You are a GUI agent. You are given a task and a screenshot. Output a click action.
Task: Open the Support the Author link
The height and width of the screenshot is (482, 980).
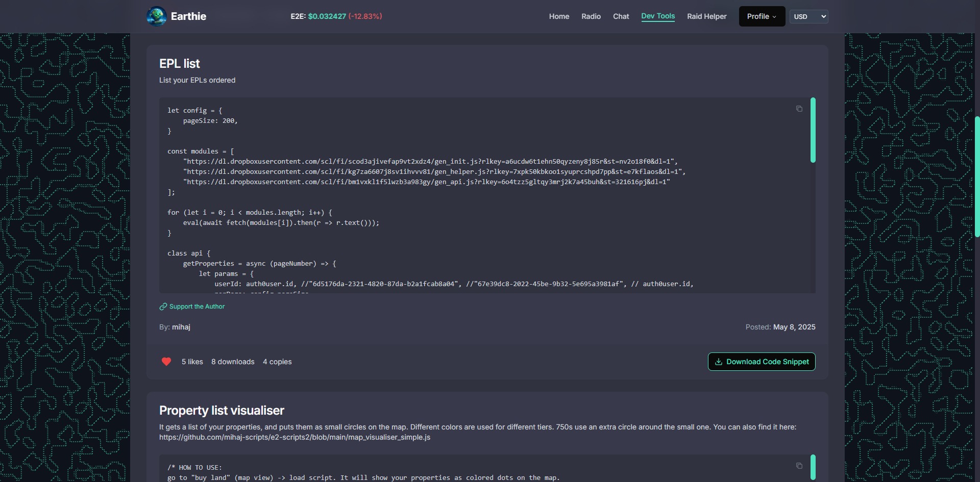point(197,307)
